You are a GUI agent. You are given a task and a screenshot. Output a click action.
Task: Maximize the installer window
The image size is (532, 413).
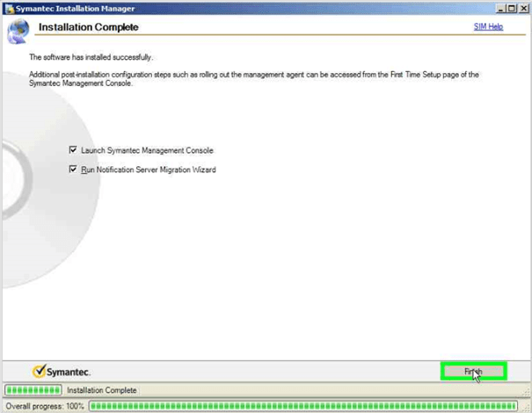(x=511, y=8)
